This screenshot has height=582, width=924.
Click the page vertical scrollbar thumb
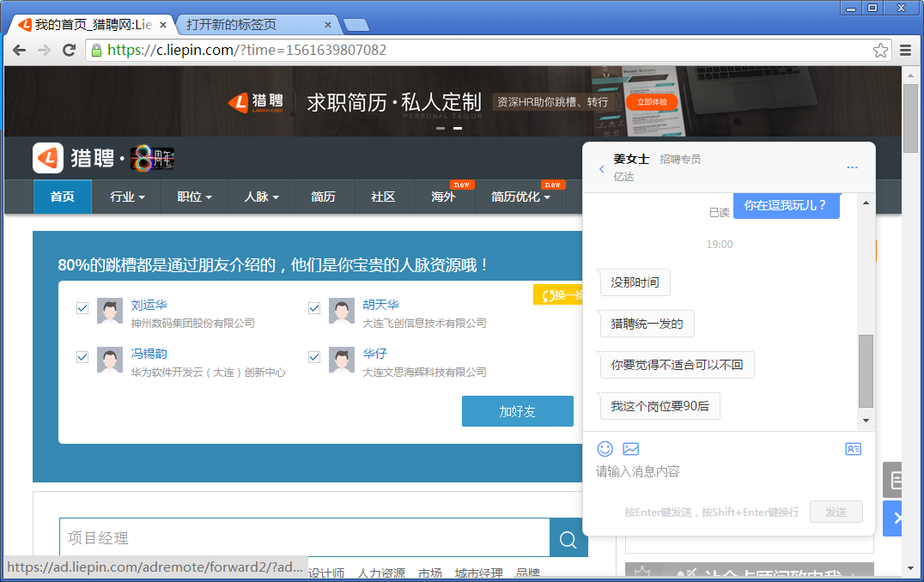tap(910, 118)
